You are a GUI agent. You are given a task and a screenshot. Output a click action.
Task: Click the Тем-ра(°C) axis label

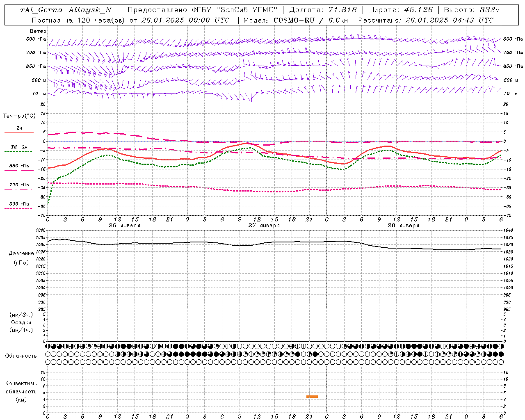coord(19,116)
